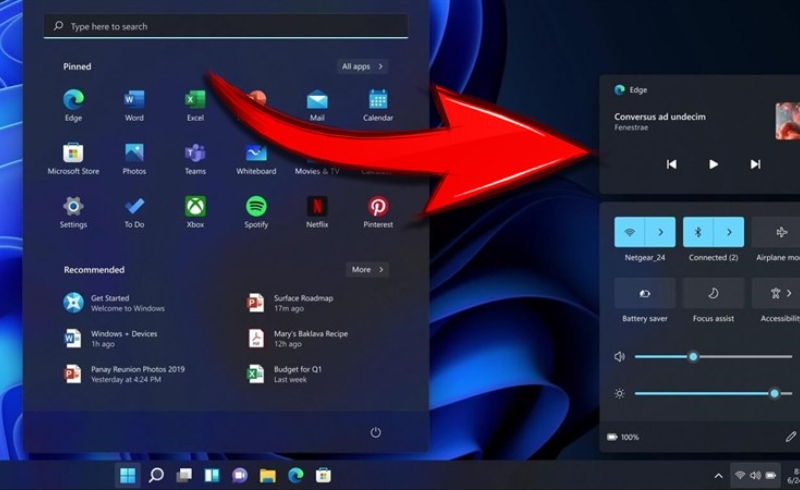Click the Windows Start button on taskbar

[128, 476]
